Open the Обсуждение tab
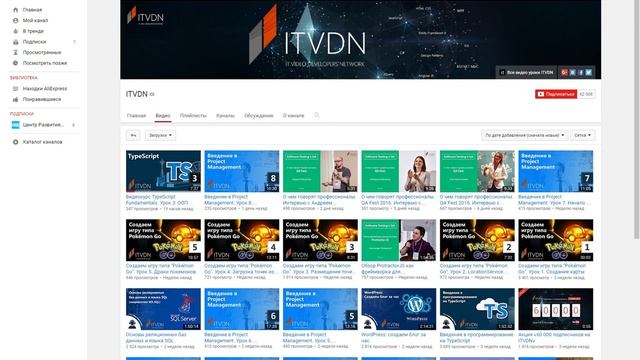 coord(259,116)
